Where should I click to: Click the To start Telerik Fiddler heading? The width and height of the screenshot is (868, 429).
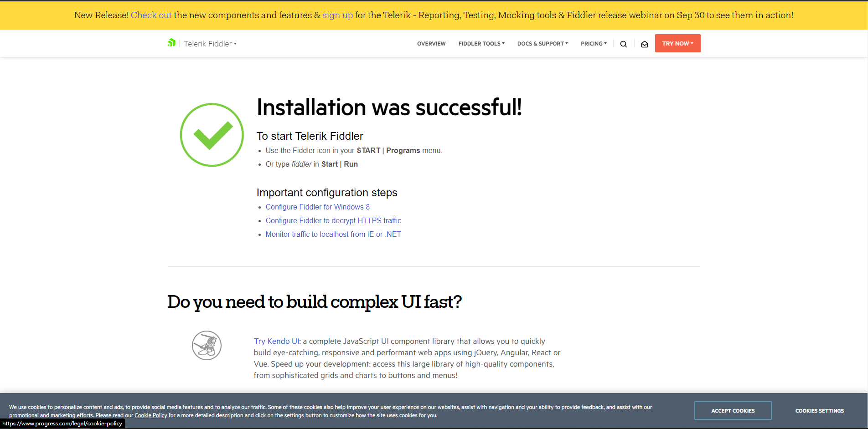click(x=310, y=136)
